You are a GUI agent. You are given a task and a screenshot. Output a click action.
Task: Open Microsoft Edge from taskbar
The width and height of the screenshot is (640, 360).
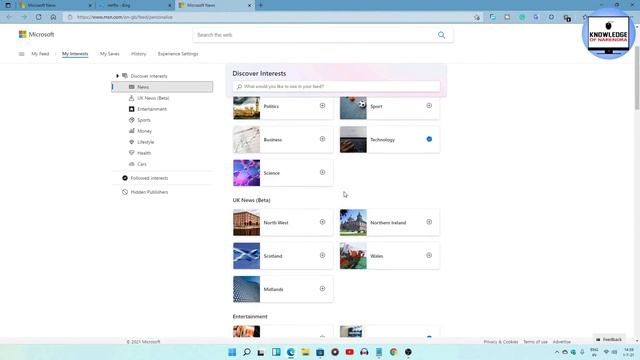pos(291,352)
